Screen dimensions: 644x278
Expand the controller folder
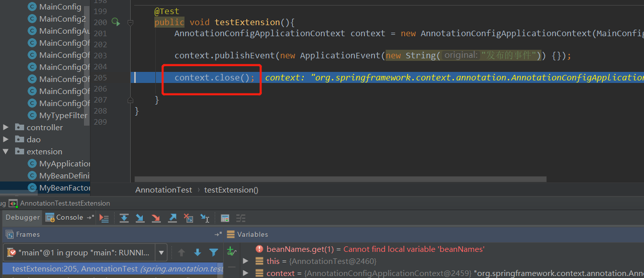6,127
